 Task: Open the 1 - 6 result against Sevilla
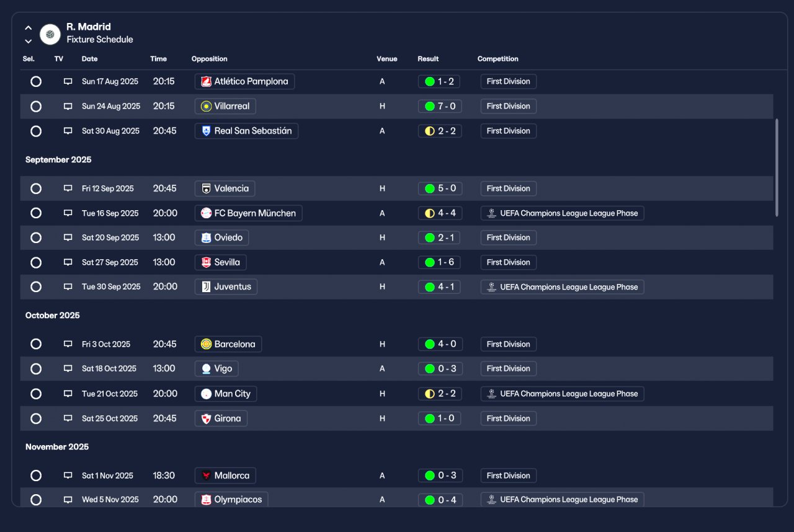[x=439, y=262]
